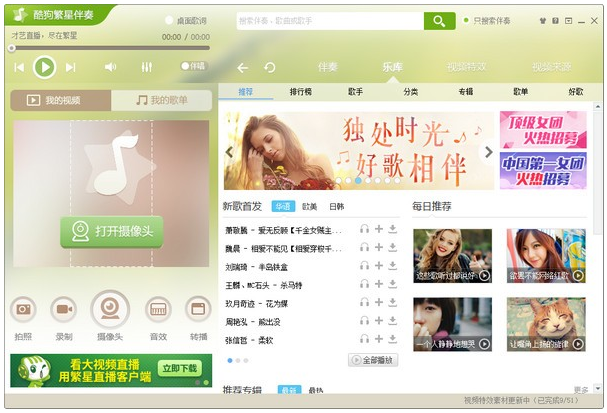Image resolution: width=607 pixels, height=413 pixels.
Task: Download 萧敬腾 song with download icon
Action: pos(393,229)
